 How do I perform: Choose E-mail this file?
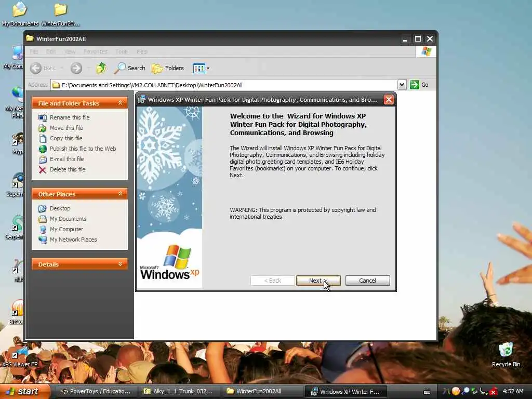pyautogui.click(x=67, y=159)
